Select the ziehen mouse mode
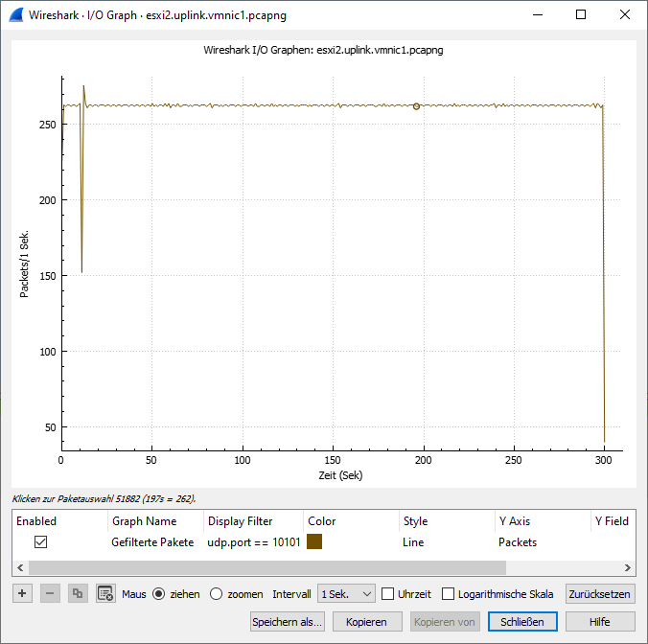 (159, 594)
